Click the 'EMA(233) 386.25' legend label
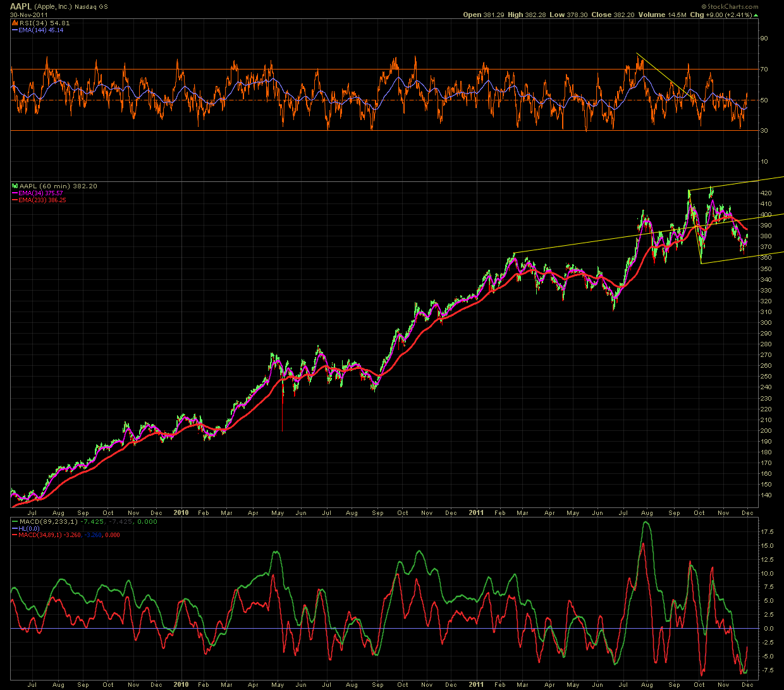This screenshot has width=784, height=690. (x=42, y=200)
